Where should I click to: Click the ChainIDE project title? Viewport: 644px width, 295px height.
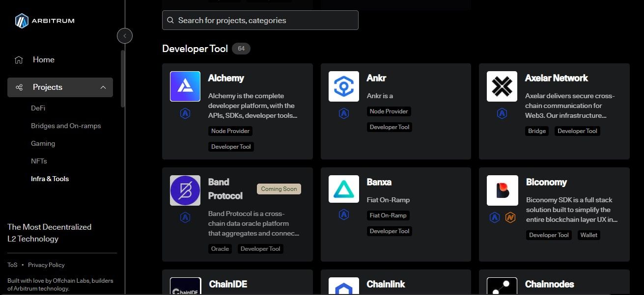pyautogui.click(x=228, y=284)
